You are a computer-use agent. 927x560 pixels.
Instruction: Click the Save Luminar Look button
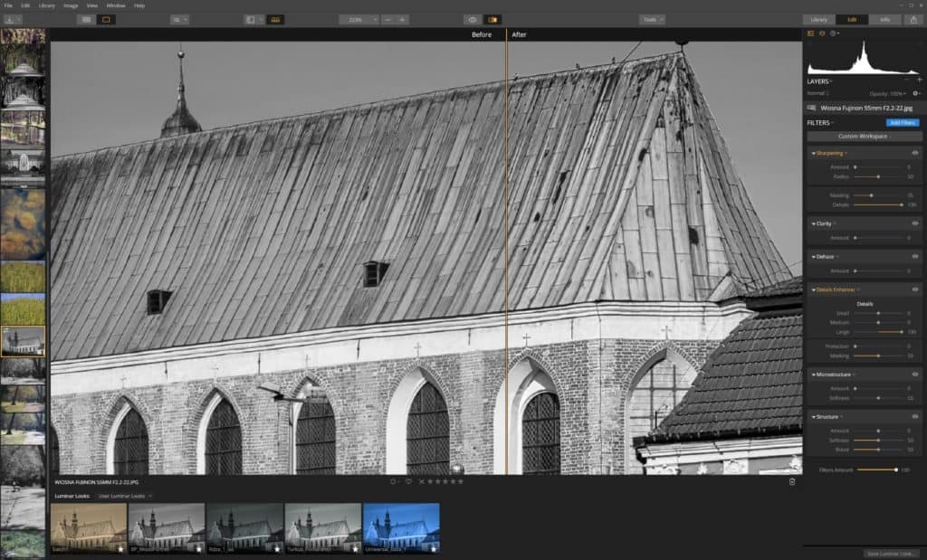891,553
